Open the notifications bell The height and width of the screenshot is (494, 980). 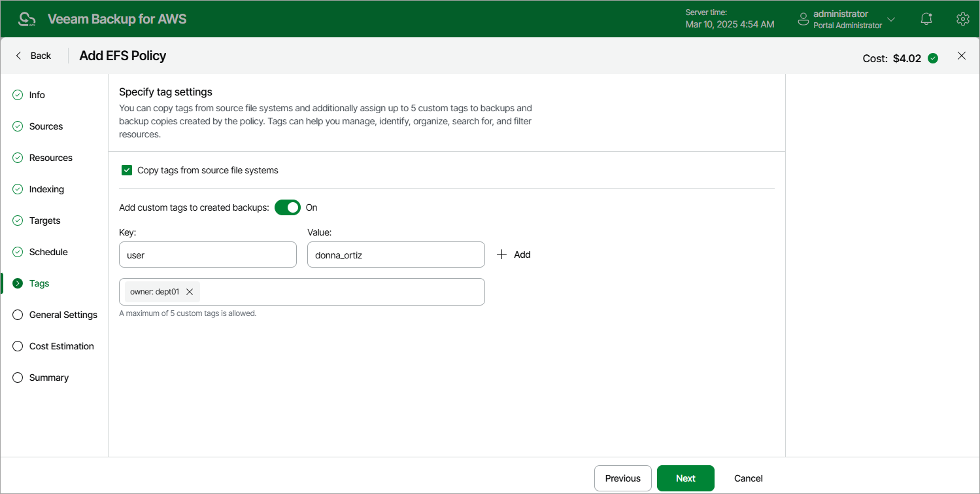coord(926,18)
